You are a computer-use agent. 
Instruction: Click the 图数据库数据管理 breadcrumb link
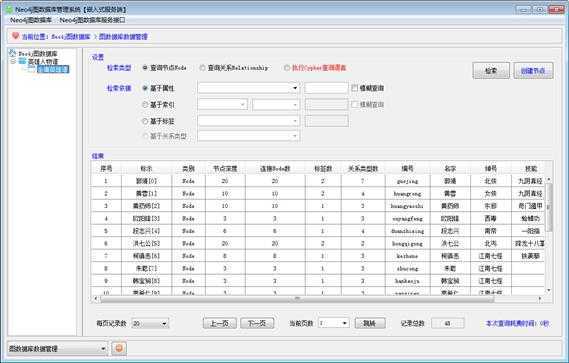pyautogui.click(x=123, y=36)
